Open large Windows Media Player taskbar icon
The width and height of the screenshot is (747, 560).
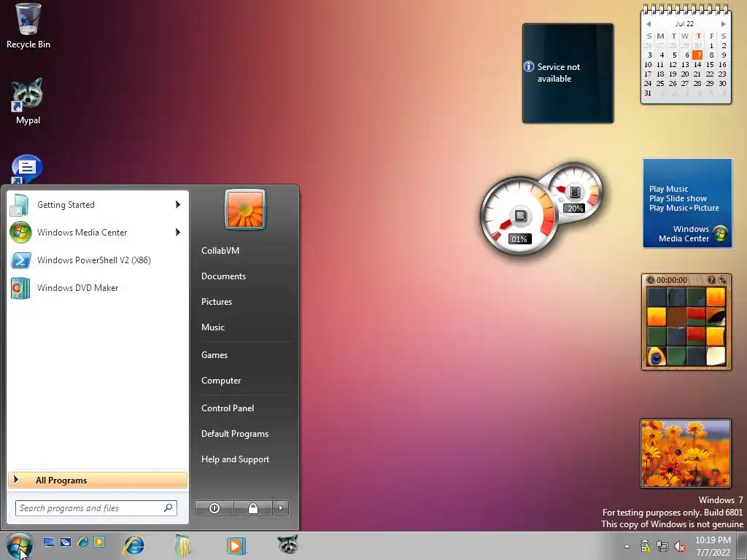(236, 545)
